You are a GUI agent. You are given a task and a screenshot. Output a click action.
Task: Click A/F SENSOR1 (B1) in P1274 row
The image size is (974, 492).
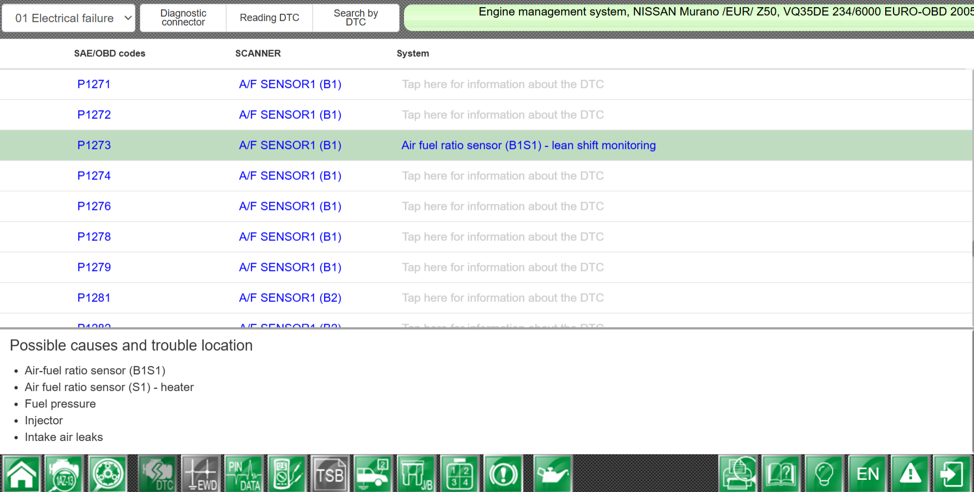[290, 175]
